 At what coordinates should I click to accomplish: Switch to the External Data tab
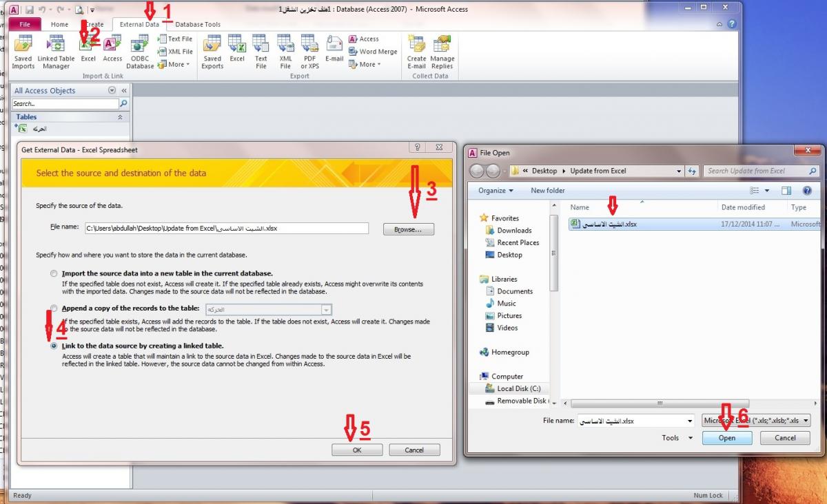[140, 24]
